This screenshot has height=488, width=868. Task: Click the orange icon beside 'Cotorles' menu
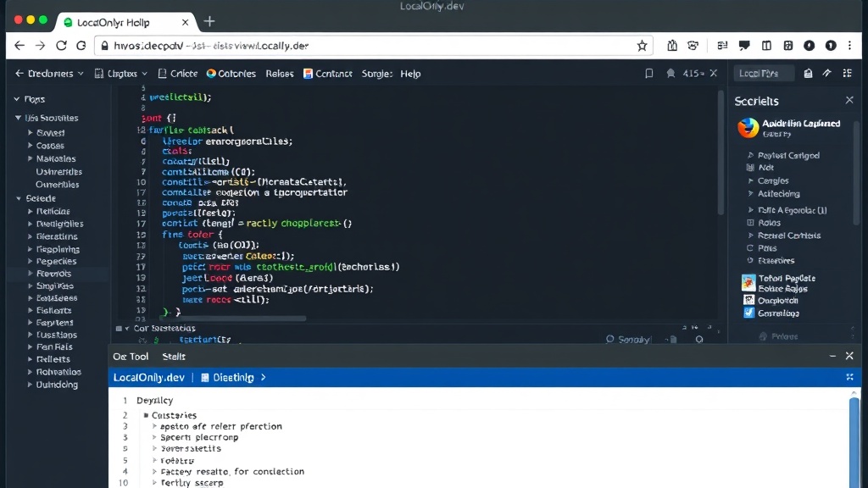click(x=211, y=74)
